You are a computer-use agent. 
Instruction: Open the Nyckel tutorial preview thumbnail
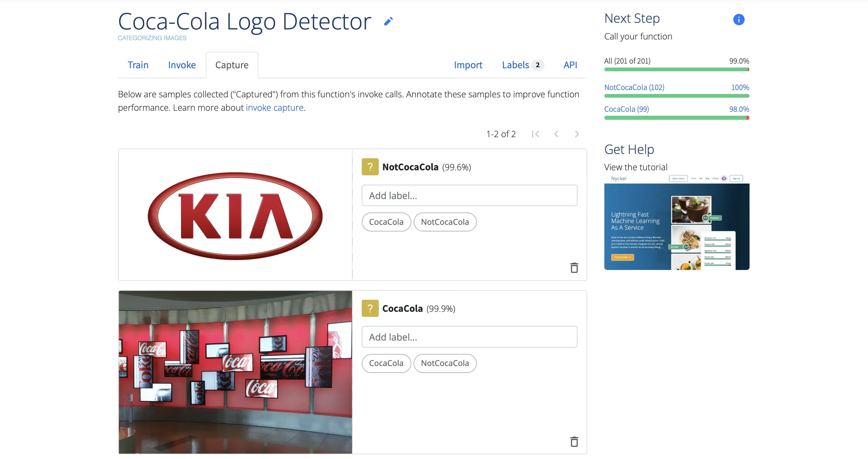pyautogui.click(x=677, y=222)
